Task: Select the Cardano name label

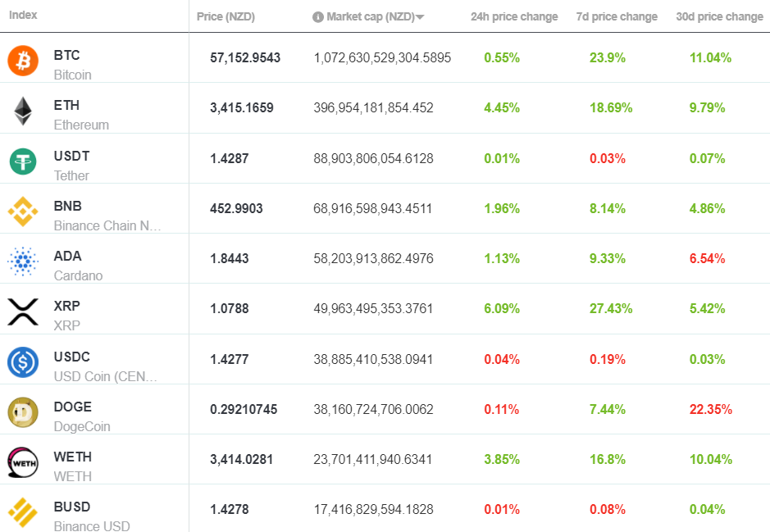Action: click(78, 275)
